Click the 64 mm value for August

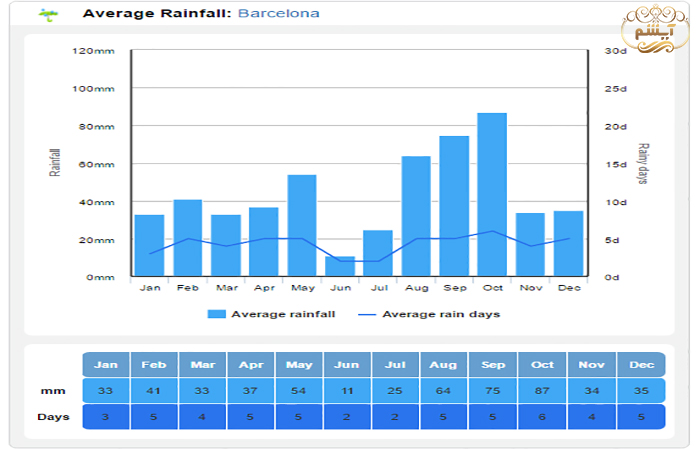(443, 391)
